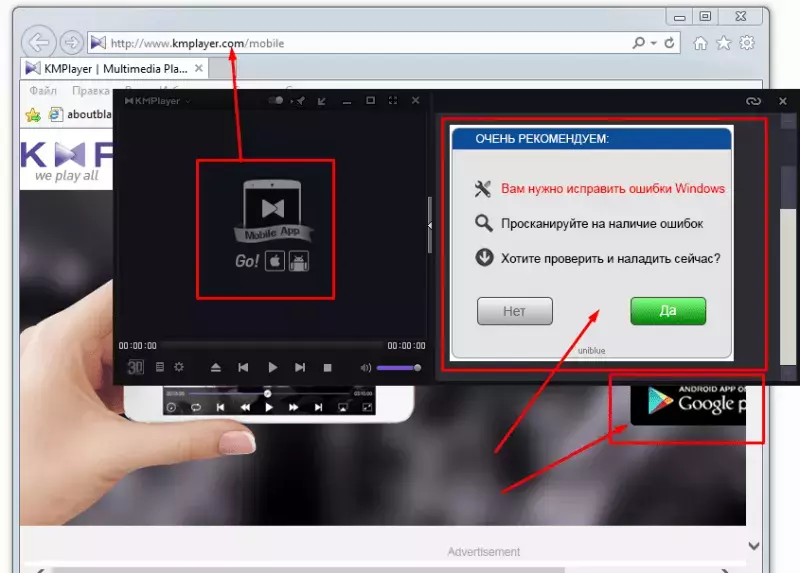The image size is (800, 573).
Task: Open browser tools gear icon
Action: click(x=747, y=43)
